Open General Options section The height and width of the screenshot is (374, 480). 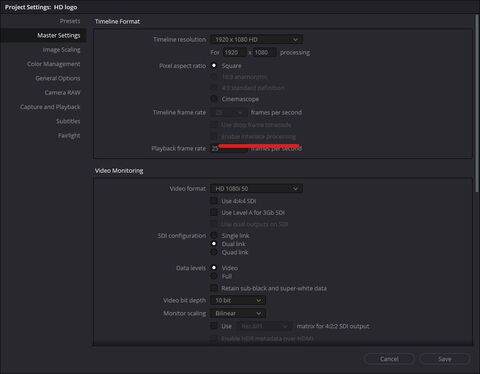[58, 78]
